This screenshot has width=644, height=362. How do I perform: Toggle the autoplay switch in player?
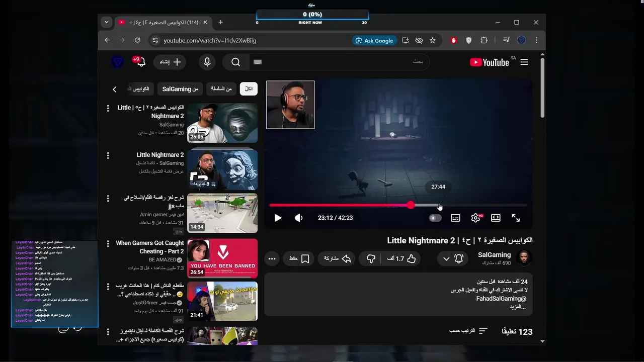point(435,218)
